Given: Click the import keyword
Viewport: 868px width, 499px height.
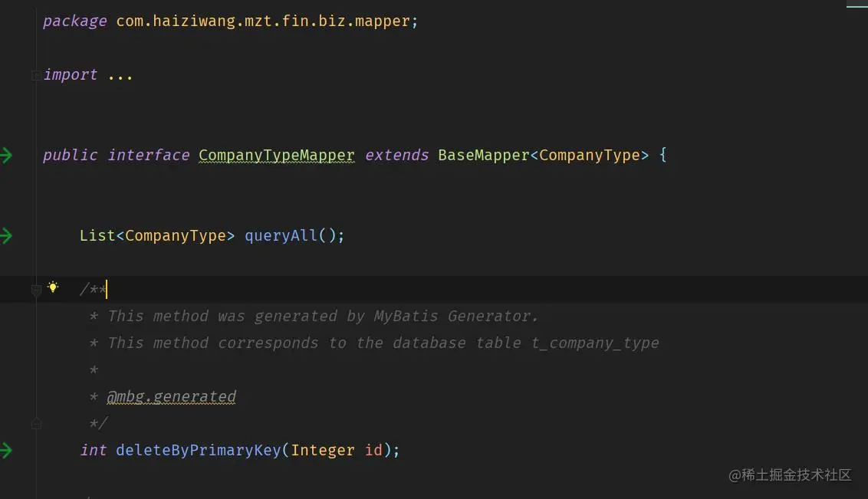Looking at the screenshot, I should pos(71,74).
